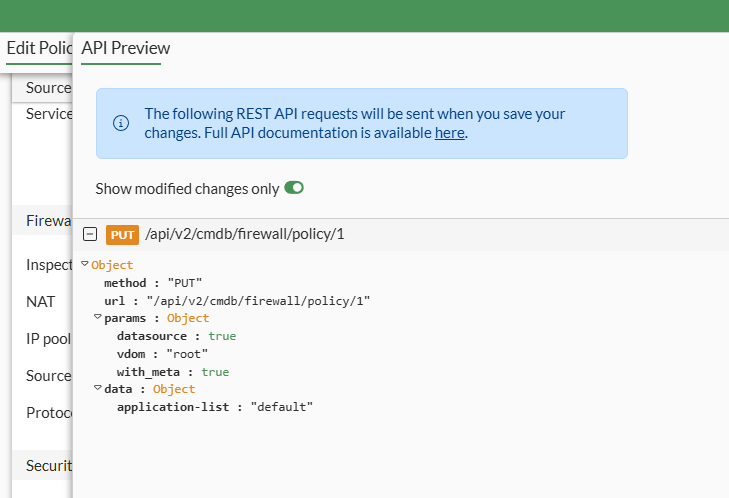This screenshot has height=498, width=729.
Task: Collapse the PUT request with minus icon
Action: point(90,234)
